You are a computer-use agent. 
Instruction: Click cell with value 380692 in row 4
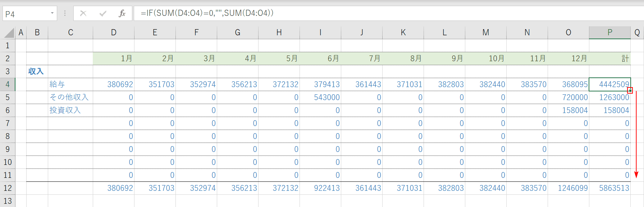[x=114, y=84]
